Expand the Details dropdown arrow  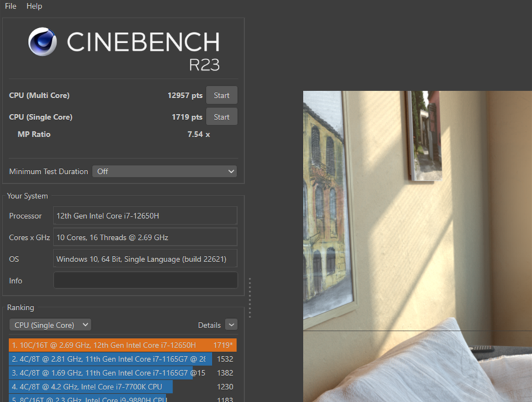tap(231, 325)
